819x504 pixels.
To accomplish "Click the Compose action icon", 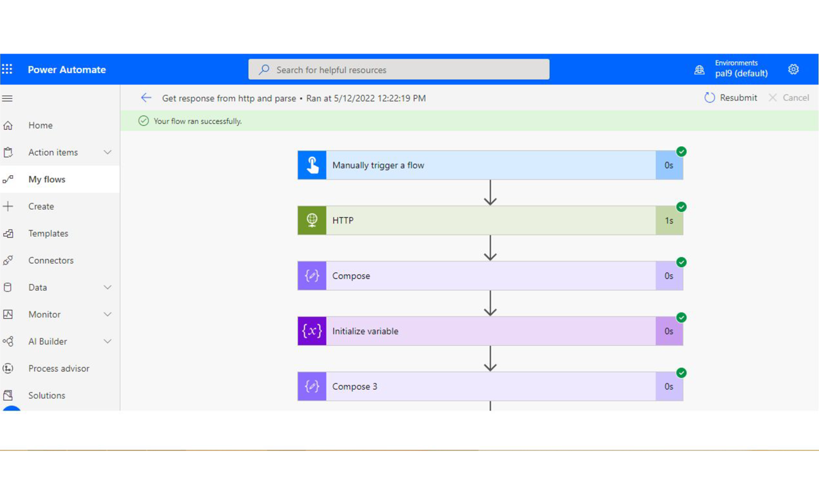I will tap(312, 276).
